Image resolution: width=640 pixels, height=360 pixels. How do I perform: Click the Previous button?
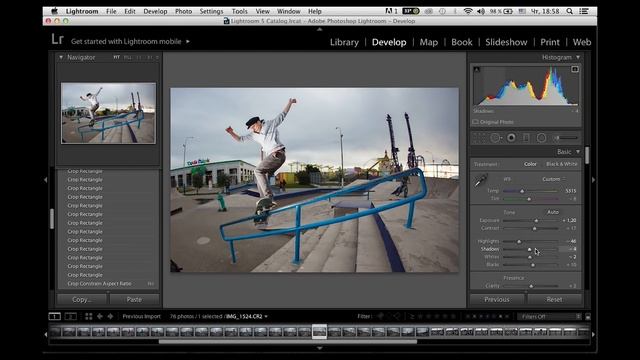tap(497, 299)
